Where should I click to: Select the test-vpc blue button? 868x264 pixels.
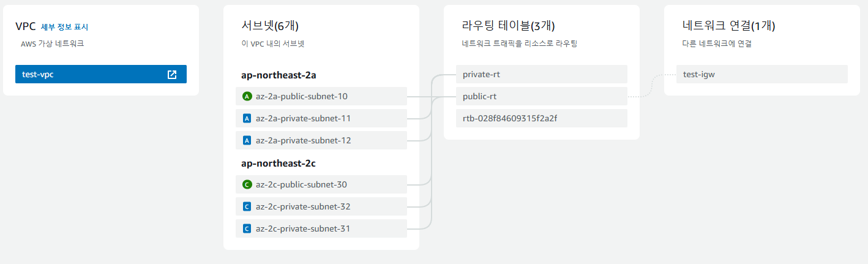[101, 74]
